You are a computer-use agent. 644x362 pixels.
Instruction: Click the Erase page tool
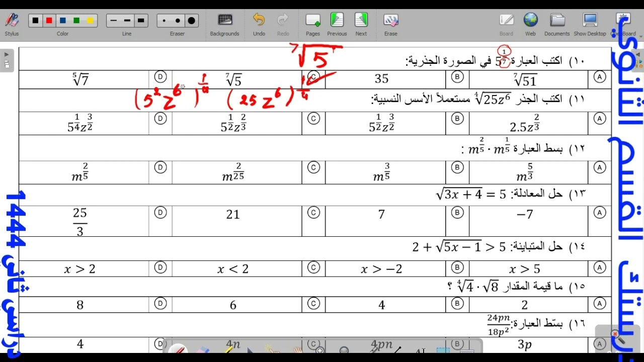click(391, 25)
